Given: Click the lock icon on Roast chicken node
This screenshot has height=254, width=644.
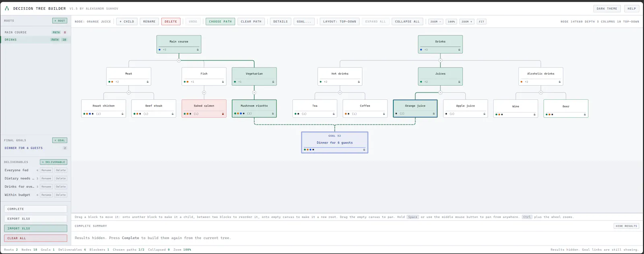Looking at the screenshot, I should click(x=122, y=114).
